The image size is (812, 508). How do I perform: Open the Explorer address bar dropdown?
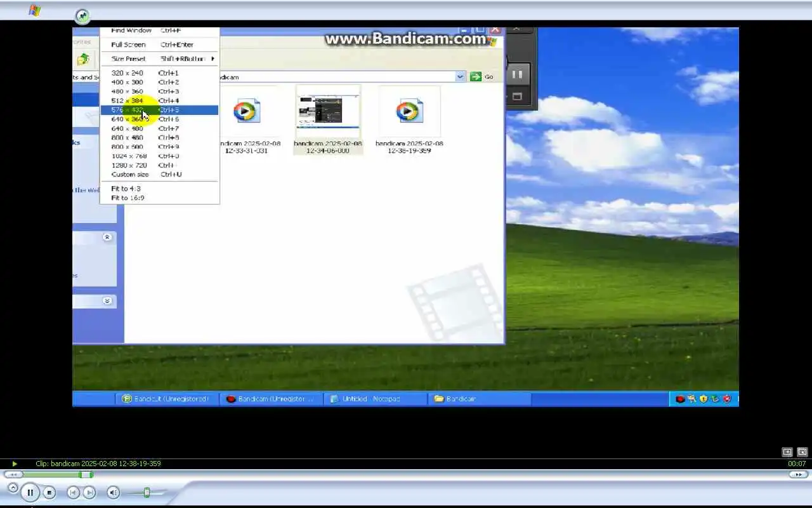pyautogui.click(x=461, y=77)
